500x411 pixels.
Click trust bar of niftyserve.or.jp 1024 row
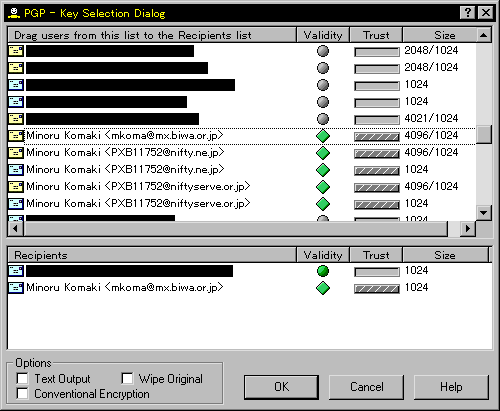[377, 205]
